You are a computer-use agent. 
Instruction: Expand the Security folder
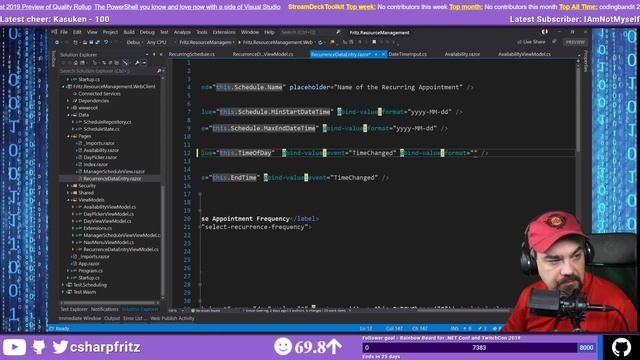pos(68,186)
